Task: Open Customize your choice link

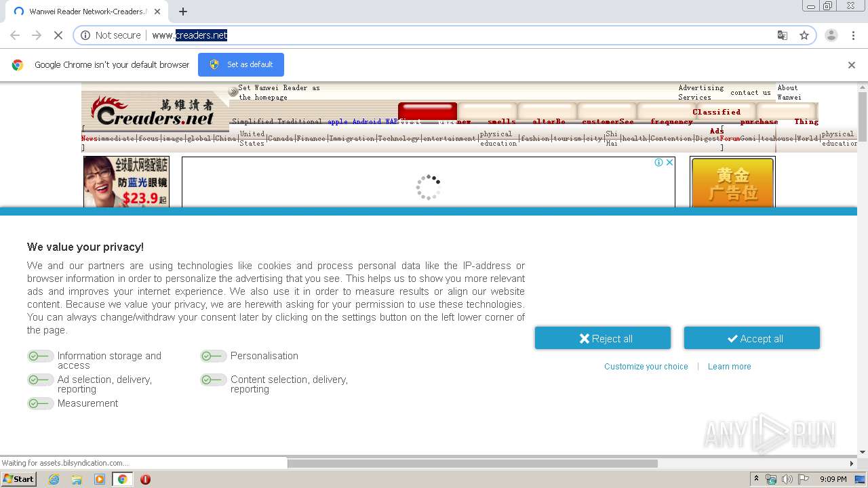Action: coord(646,367)
